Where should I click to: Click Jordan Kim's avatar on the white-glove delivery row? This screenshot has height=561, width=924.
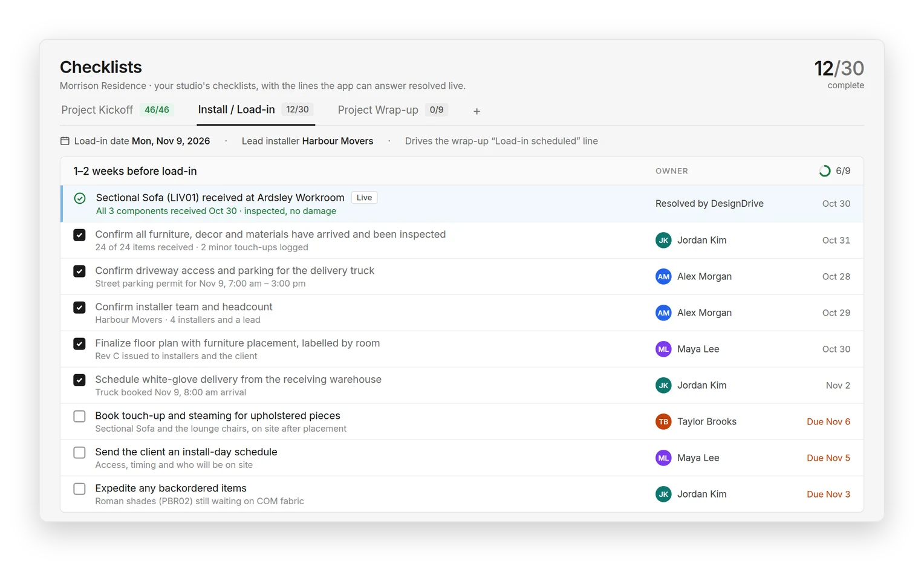(x=663, y=385)
